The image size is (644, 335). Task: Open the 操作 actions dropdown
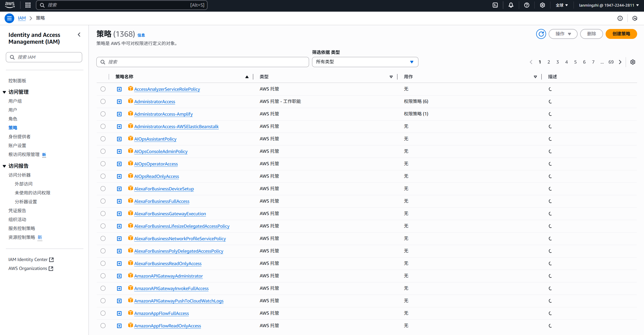(563, 34)
